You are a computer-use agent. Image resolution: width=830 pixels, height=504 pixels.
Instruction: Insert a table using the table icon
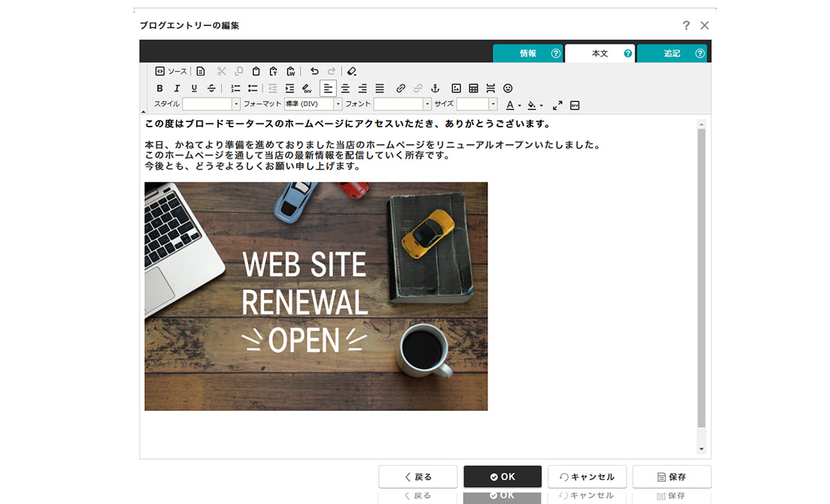(x=473, y=88)
